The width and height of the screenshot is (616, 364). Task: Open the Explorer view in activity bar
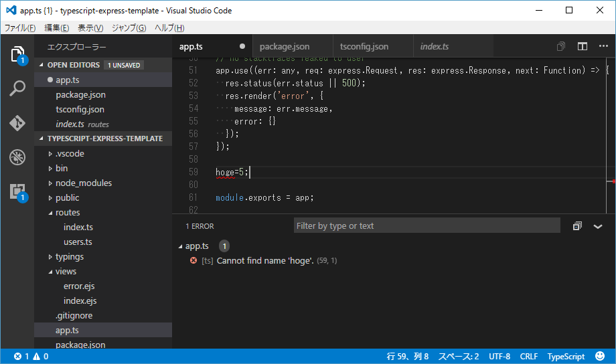click(x=17, y=54)
